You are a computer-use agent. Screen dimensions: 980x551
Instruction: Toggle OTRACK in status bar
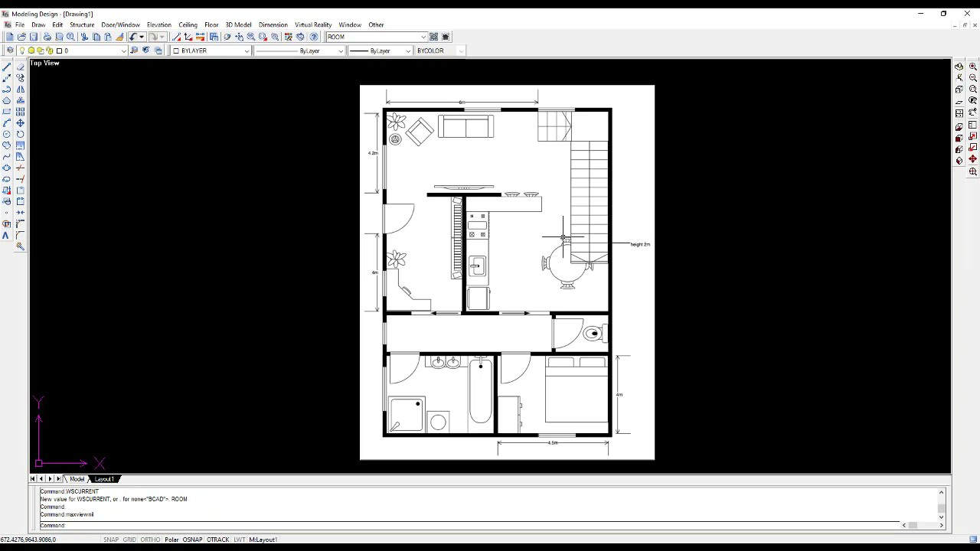click(x=217, y=540)
